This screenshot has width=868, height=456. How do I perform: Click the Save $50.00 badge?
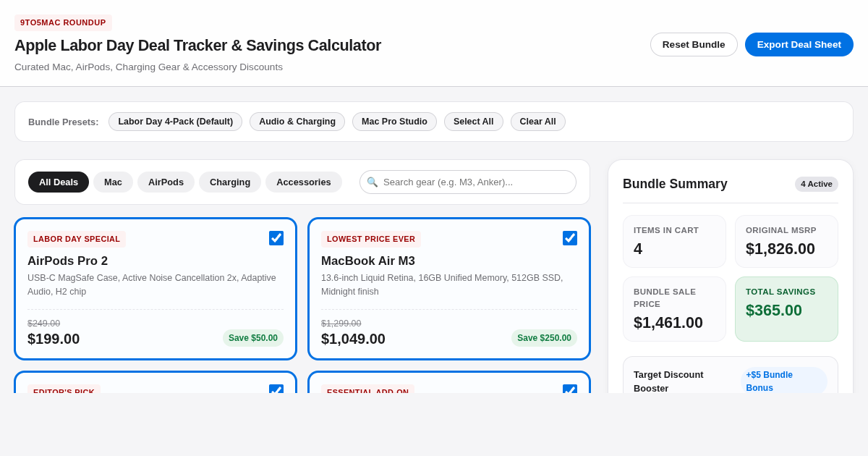point(253,338)
